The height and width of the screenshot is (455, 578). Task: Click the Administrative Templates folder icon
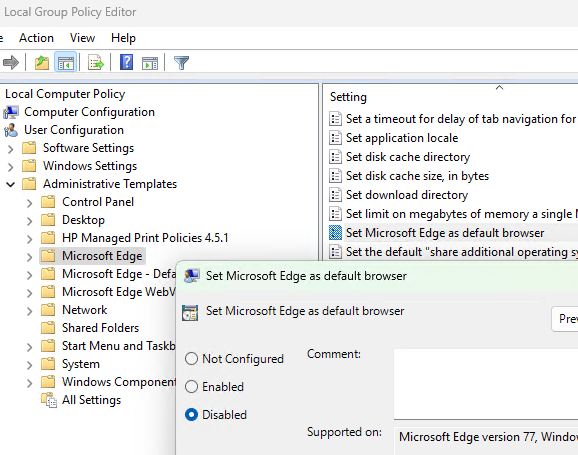click(x=29, y=184)
